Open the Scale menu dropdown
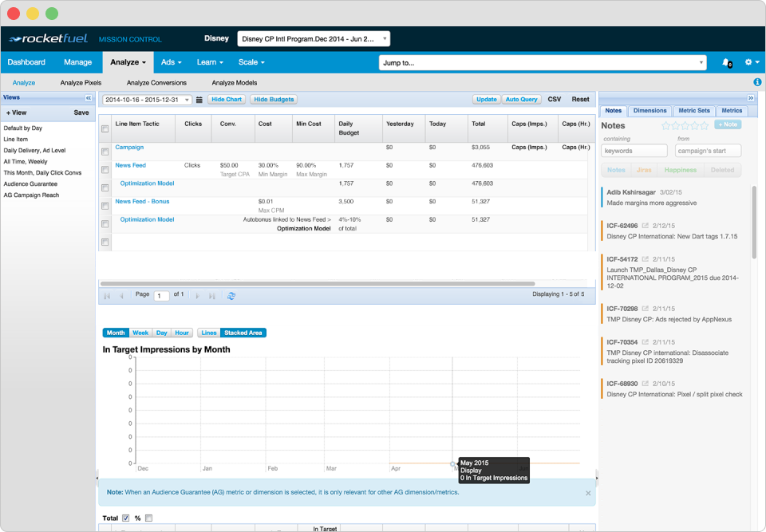The height and width of the screenshot is (532, 766). click(x=251, y=62)
